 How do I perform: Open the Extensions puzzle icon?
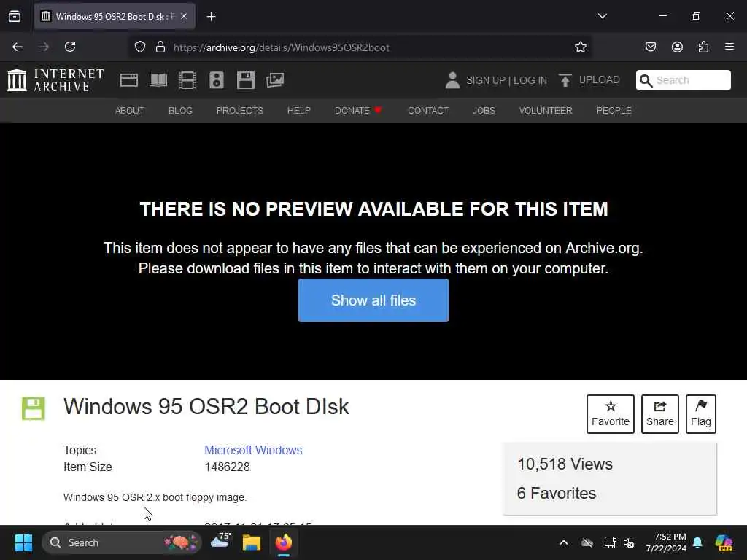[x=704, y=47]
